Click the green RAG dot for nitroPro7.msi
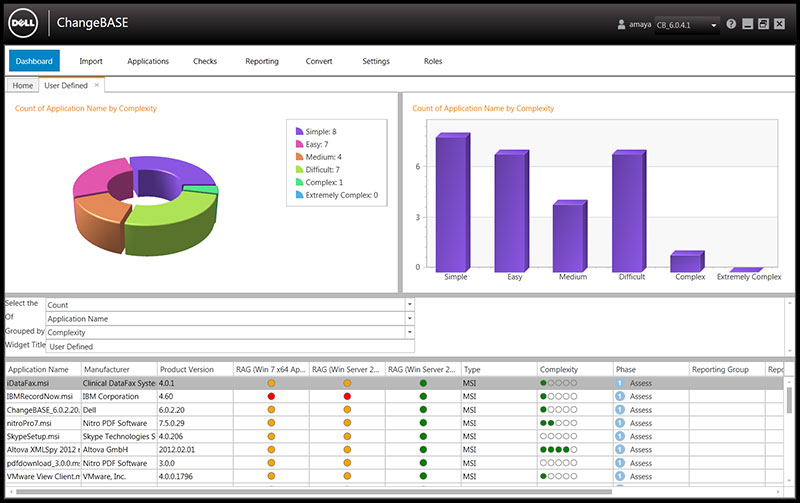Viewport: 800px width, 503px height. tap(423, 423)
